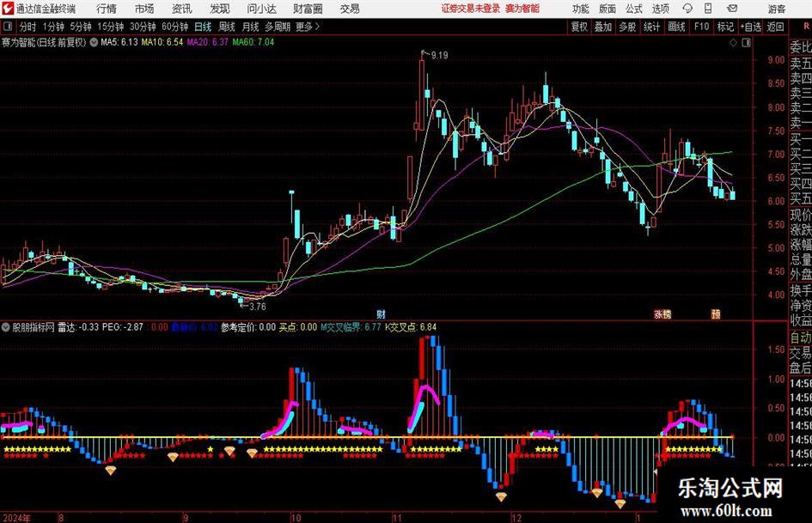This screenshot has width=812, height=523.
Task: Open the 市场 menu
Action: pos(144,9)
